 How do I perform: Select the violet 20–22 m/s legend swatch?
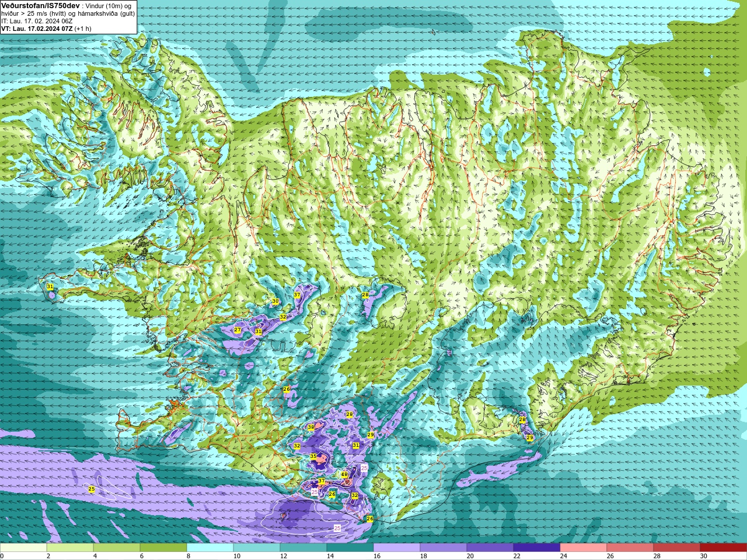(x=490, y=548)
